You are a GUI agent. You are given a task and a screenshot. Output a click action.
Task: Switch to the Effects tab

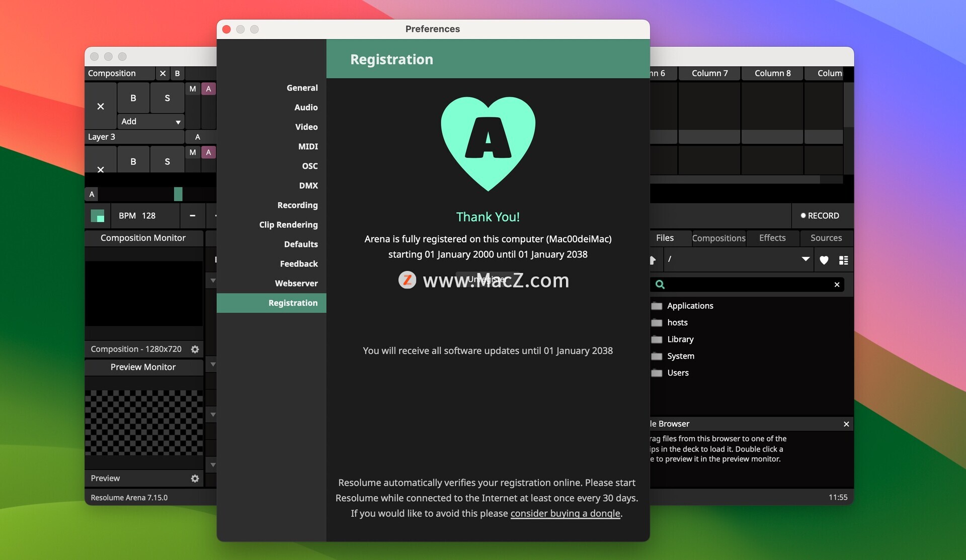point(772,238)
